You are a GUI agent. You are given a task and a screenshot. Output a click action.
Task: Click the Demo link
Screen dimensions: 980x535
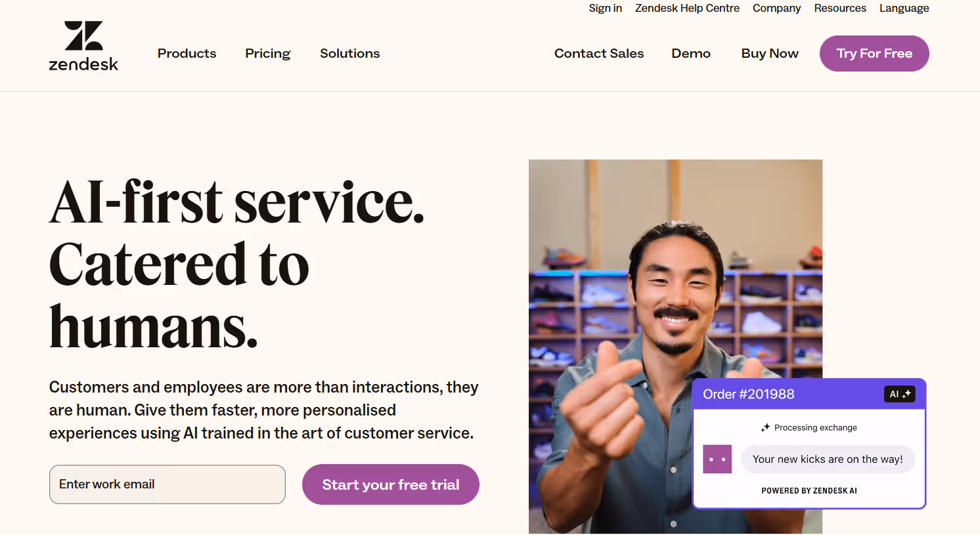tap(690, 53)
